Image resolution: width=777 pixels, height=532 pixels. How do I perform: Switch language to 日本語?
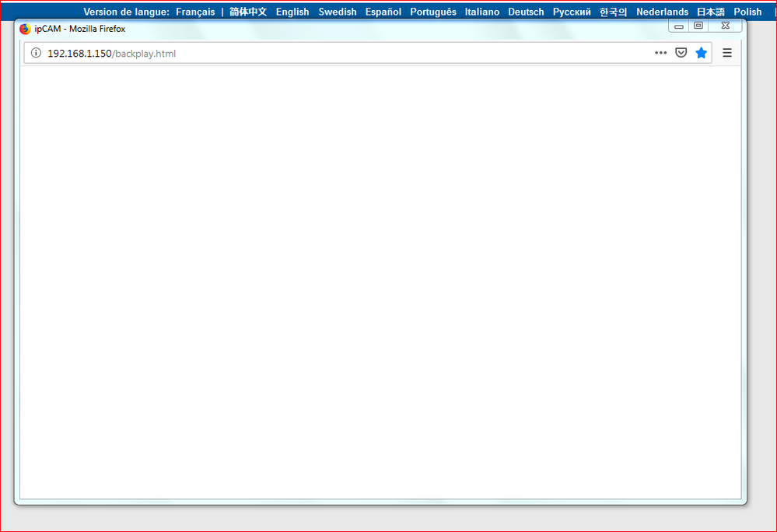(x=711, y=12)
